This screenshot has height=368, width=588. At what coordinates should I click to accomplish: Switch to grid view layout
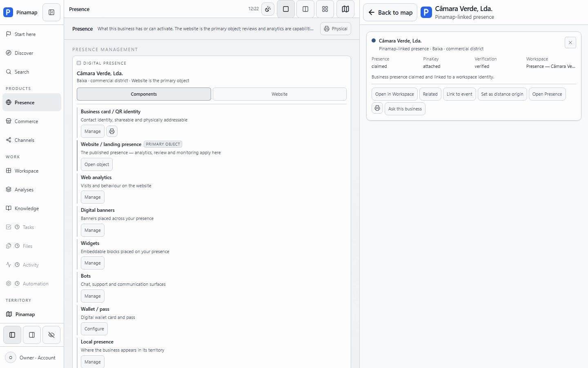pos(325,9)
